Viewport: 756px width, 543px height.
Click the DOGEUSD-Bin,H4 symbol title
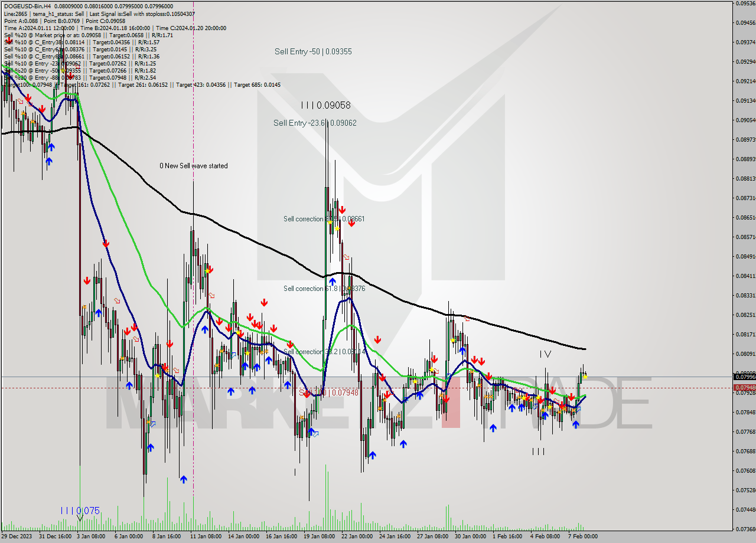click(x=27, y=6)
